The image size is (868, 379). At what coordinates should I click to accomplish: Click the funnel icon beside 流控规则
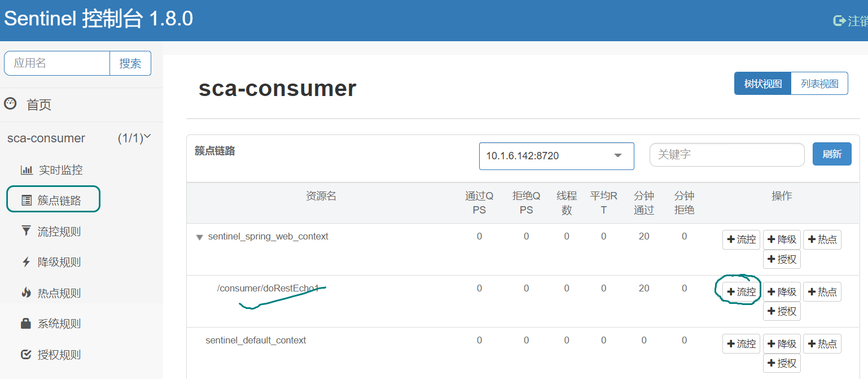26,231
